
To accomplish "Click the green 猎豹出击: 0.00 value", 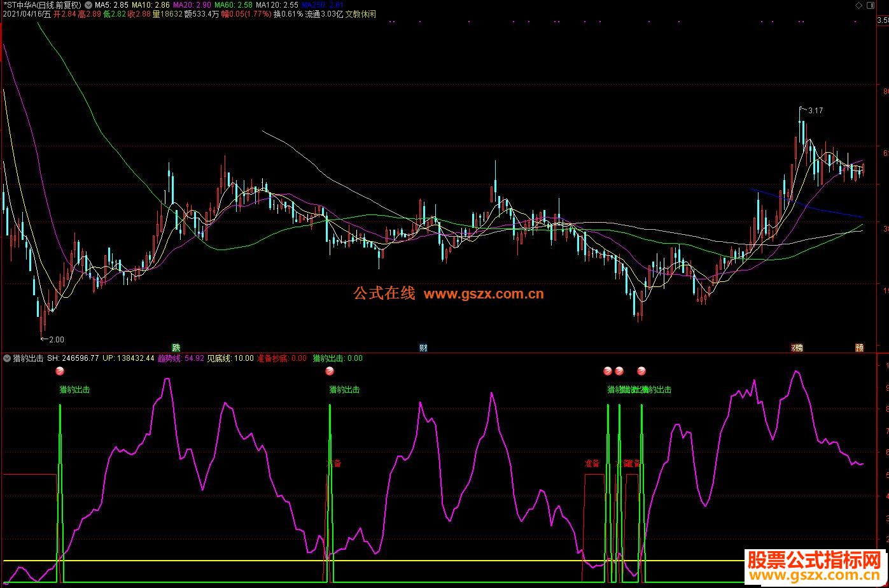I will [338, 358].
